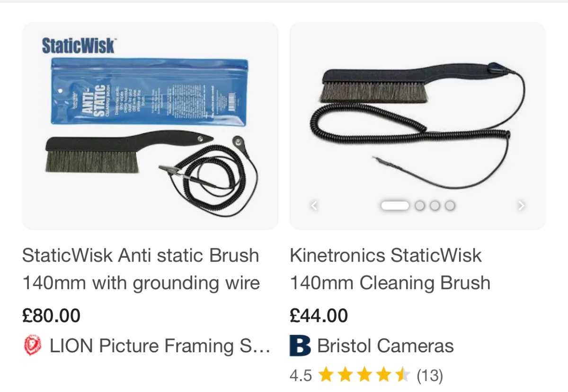This screenshot has height=392, width=568.
Task: Click the StaticWisk brand logo in image
Action: pos(78,46)
